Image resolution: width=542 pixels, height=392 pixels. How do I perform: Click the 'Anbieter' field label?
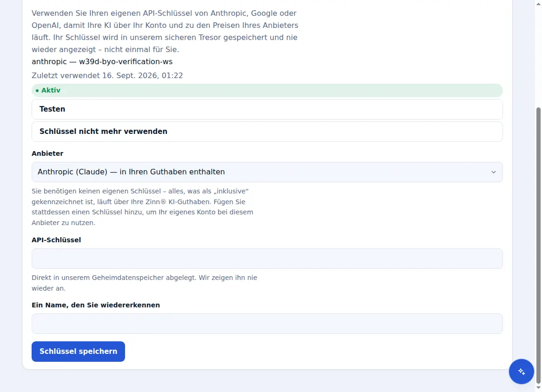(x=47, y=153)
